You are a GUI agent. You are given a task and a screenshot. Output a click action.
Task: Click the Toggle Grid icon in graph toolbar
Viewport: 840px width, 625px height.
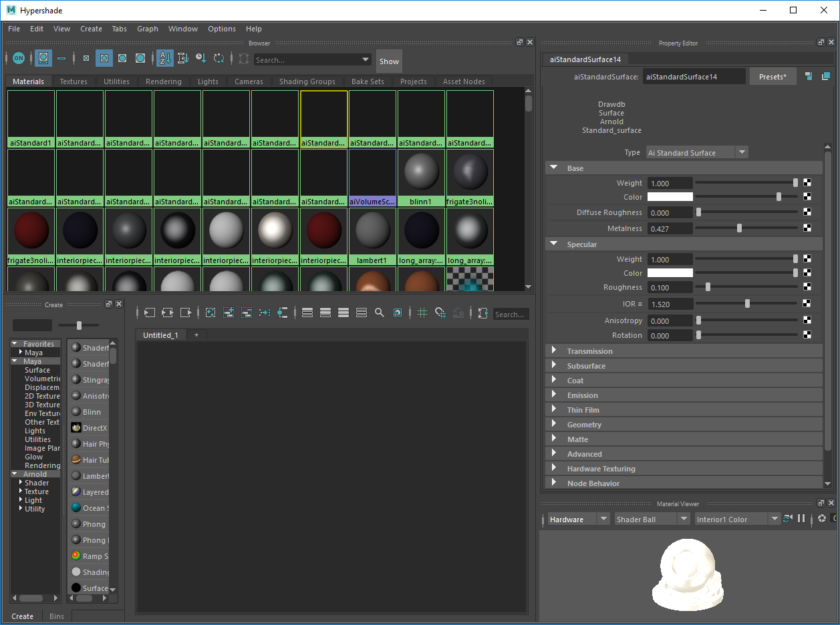click(422, 313)
